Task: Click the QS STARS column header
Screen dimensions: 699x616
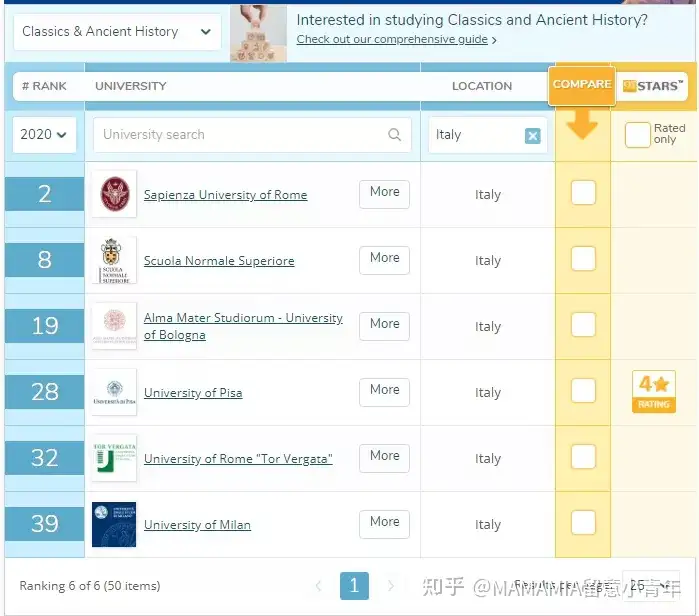Action: tap(653, 86)
